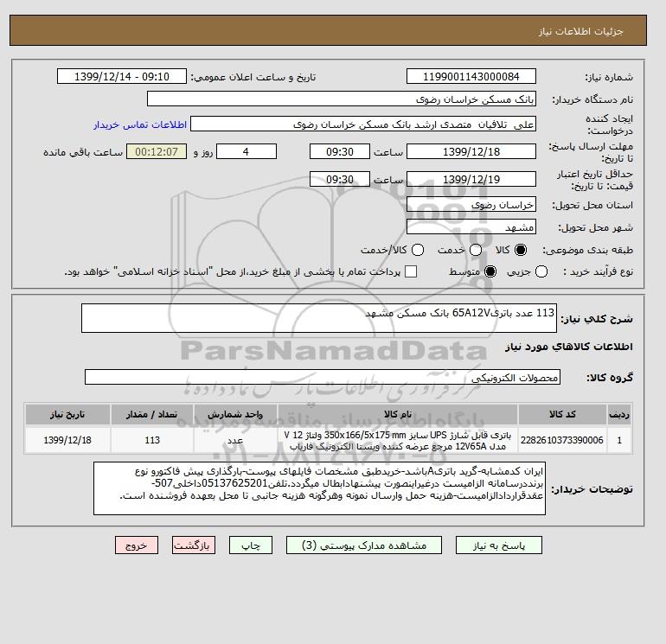Click the پاسخ به نیاز button
The image size is (666, 644).
499,545
